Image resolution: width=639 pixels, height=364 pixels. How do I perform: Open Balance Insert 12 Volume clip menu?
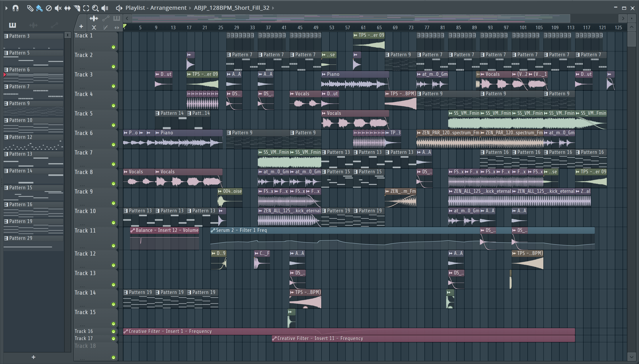click(x=133, y=230)
